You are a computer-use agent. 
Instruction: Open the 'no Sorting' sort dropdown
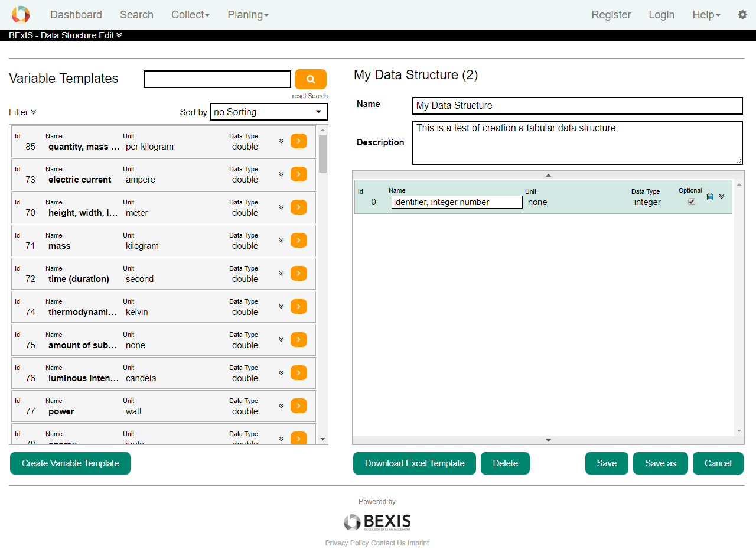tap(269, 112)
